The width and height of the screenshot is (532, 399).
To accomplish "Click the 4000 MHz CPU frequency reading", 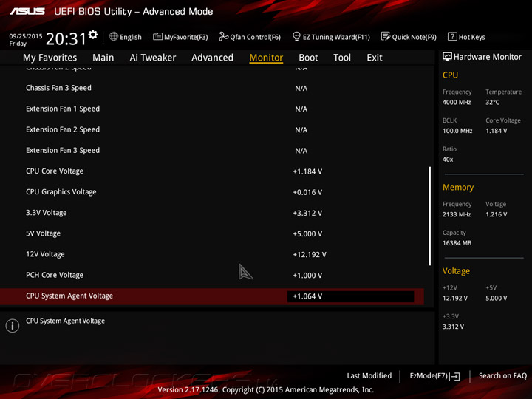I will tap(457, 102).
